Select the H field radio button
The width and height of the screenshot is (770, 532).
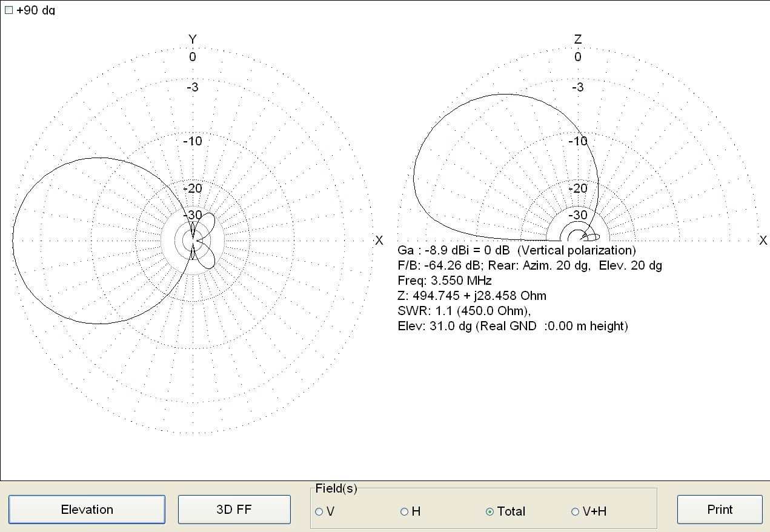[x=405, y=512]
